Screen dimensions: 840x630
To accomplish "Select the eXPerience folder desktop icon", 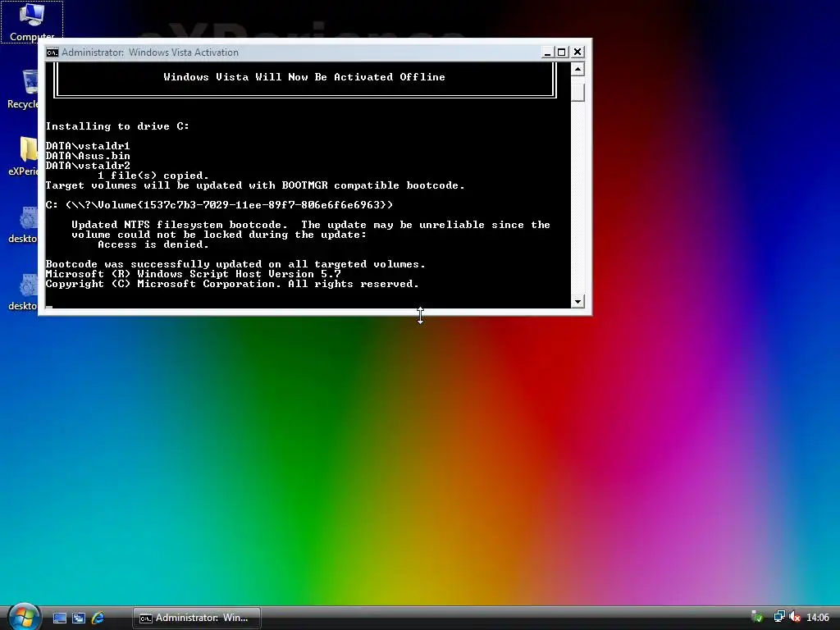I will point(23,157).
